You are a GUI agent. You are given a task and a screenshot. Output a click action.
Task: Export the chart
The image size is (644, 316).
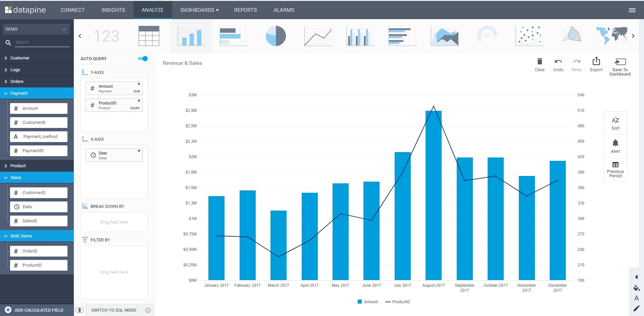coord(596,64)
